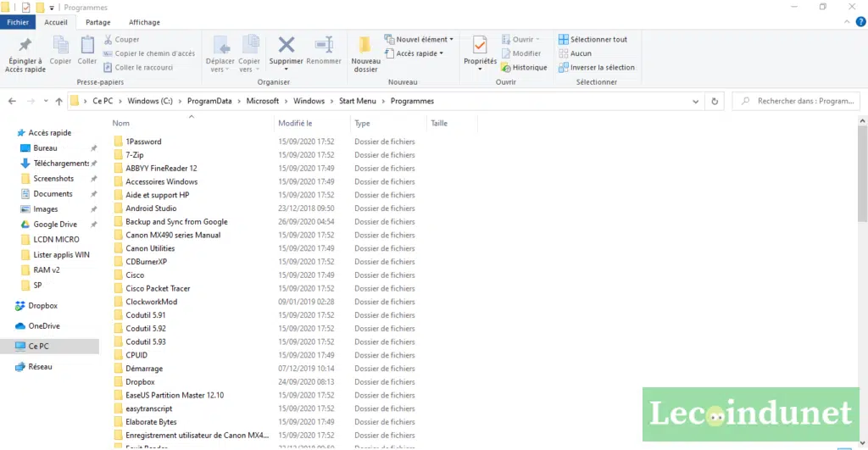Switch to the Affichage tab
868x450 pixels.
tap(144, 22)
